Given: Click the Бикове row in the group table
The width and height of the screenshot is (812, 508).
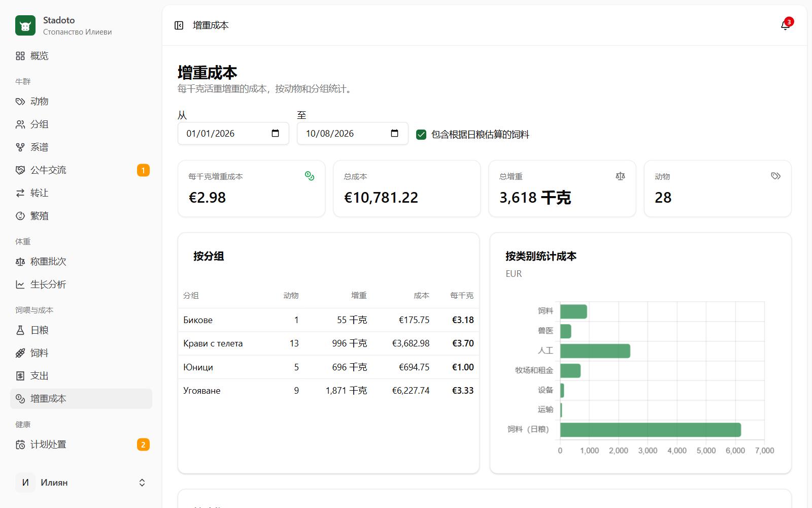Looking at the screenshot, I should [328, 320].
